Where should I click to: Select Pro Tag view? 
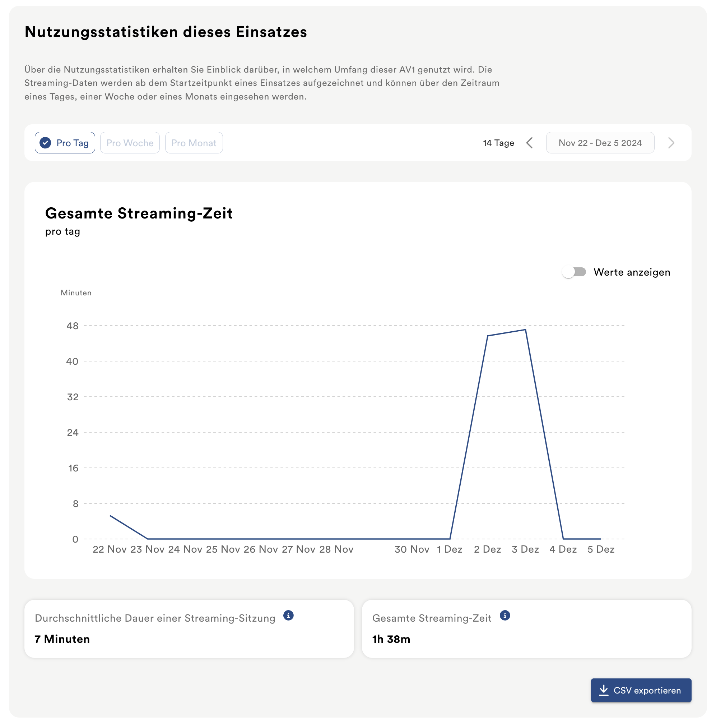tap(65, 143)
